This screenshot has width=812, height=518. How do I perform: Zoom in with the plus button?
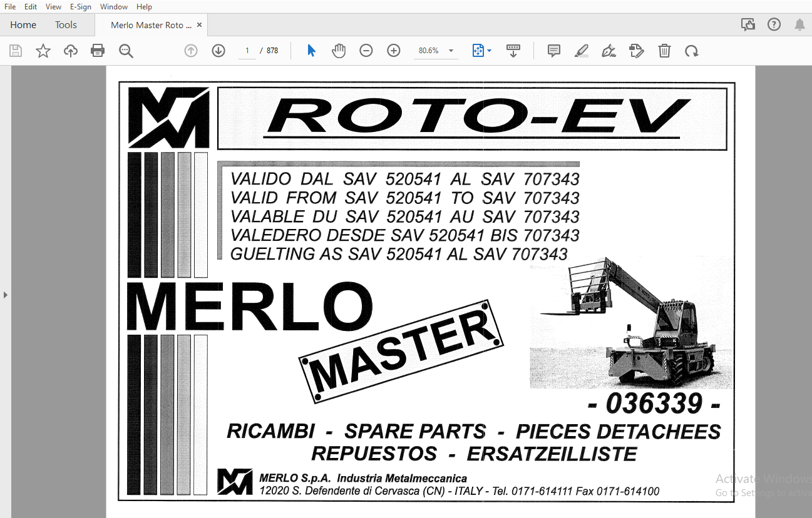pyautogui.click(x=394, y=51)
